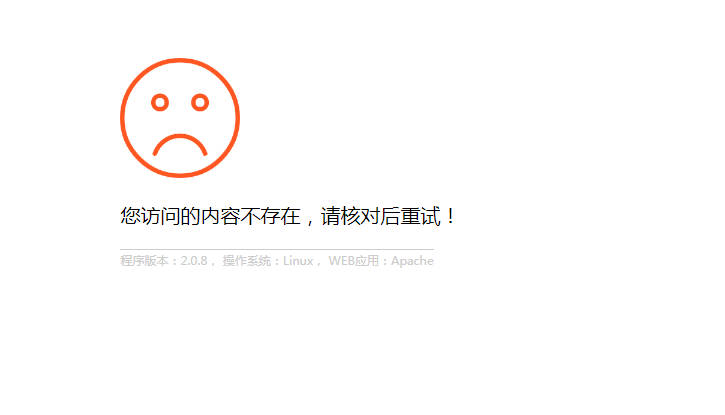725x415 pixels.
Task: Click the version number 2.0.8
Action: (194, 261)
